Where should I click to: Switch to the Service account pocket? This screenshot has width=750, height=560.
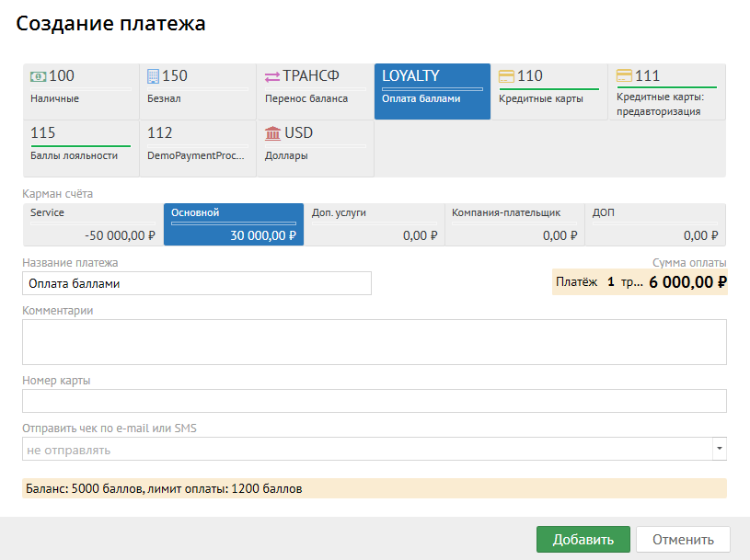(x=92, y=224)
